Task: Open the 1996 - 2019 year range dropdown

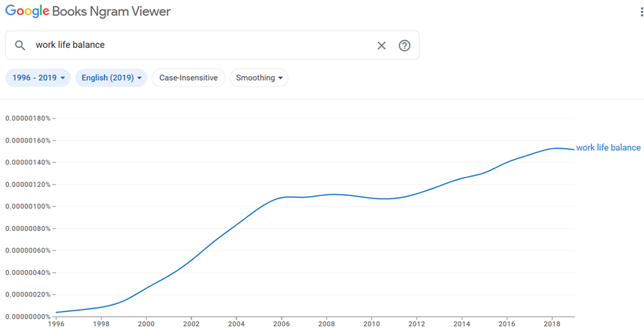Action: (38, 78)
